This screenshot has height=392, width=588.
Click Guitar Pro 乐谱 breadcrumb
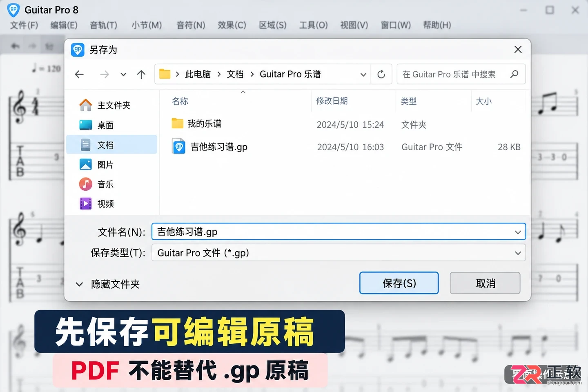pyautogui.click(x=290, y=74)
